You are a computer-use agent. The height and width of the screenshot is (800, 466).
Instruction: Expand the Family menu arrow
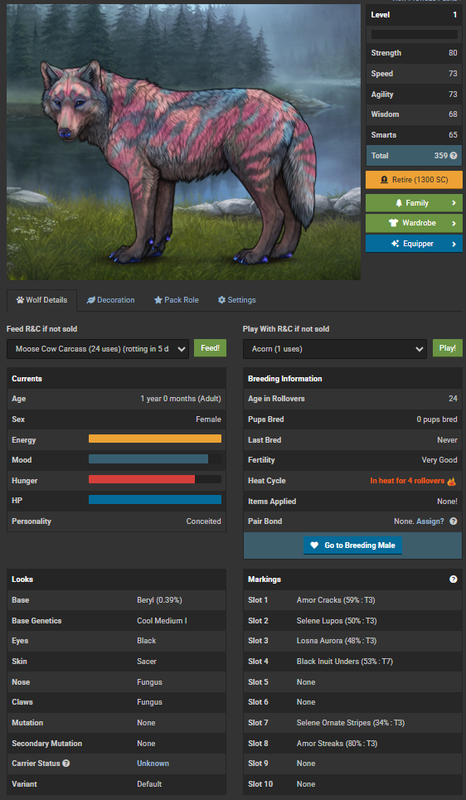click(453, 203)
